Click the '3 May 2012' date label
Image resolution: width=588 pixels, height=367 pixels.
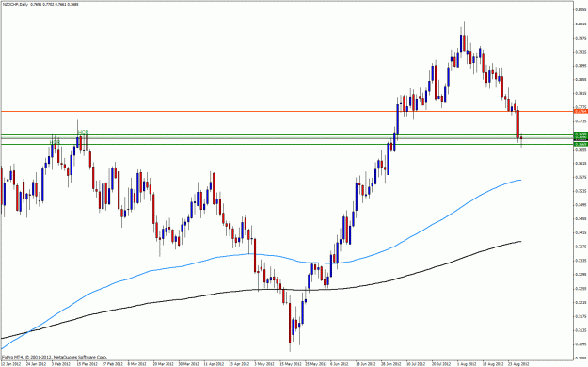(x=263, y=364)
